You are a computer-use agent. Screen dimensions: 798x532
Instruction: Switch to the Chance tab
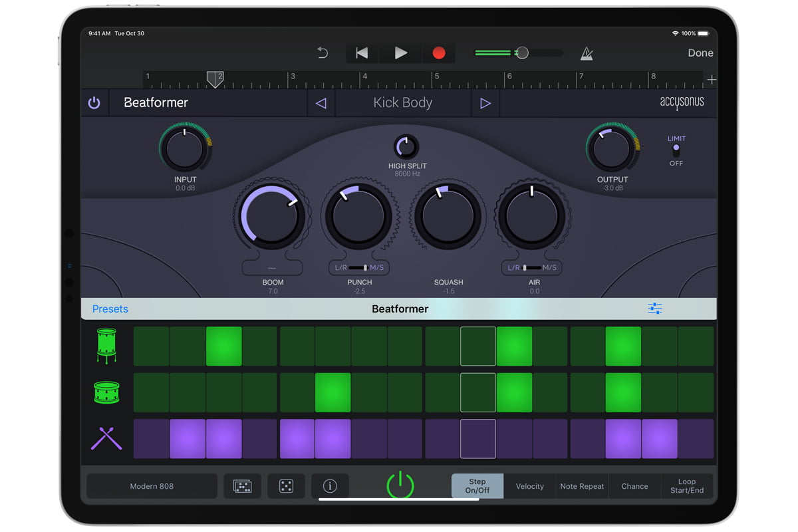tap(634, 486)
